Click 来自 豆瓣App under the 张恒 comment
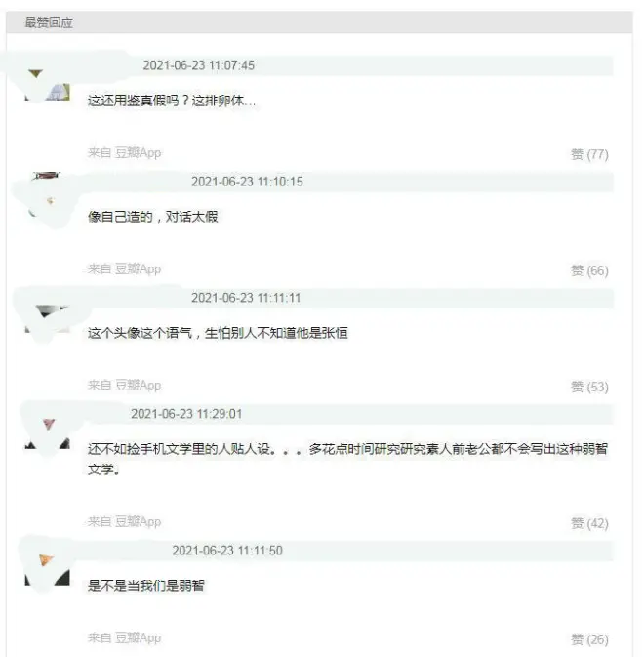The height and width of the screenshot is (657, 644). click(124, 385)
